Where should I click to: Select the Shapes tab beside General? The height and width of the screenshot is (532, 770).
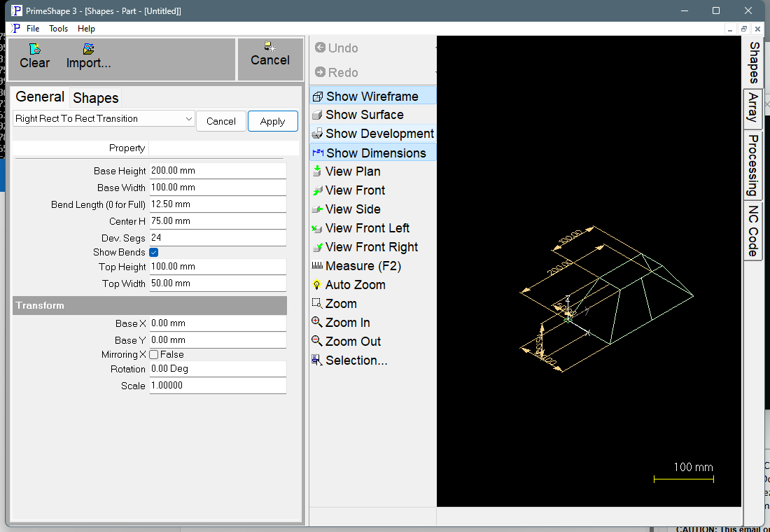[x=96, y=98]
